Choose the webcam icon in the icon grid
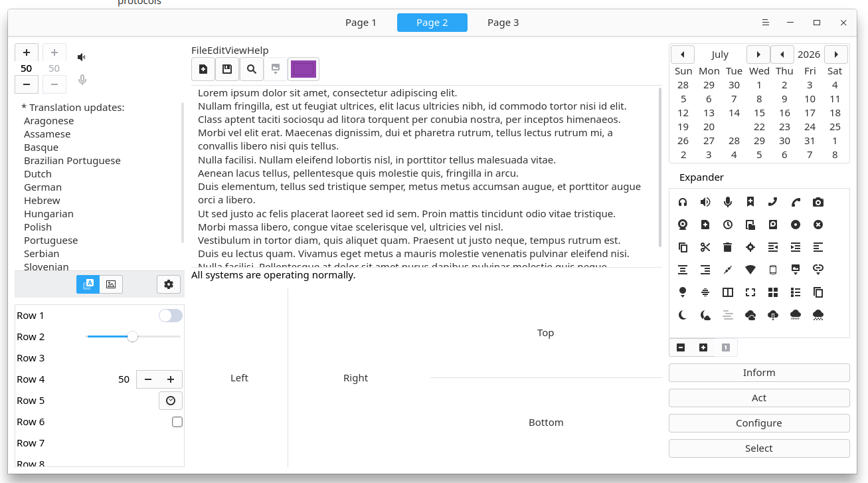Image resolution: width=868 pixels, height=483 pixels. (683, 225)
